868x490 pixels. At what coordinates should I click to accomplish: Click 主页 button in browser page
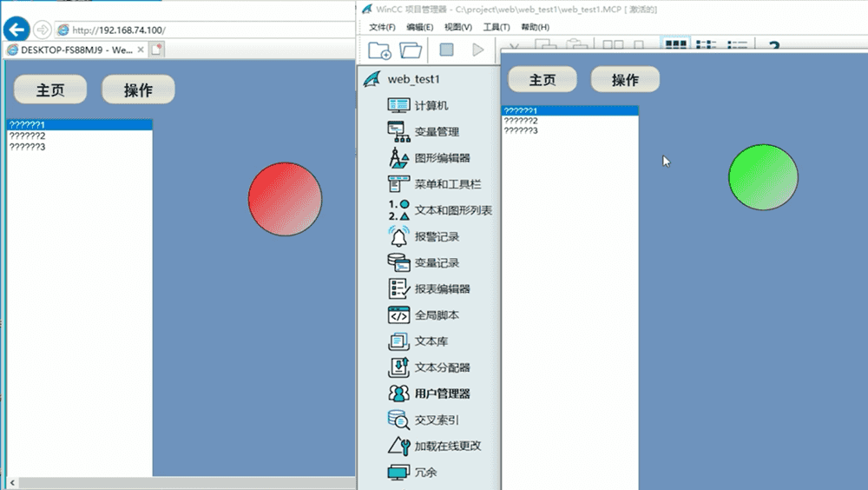tap(50, 89)
